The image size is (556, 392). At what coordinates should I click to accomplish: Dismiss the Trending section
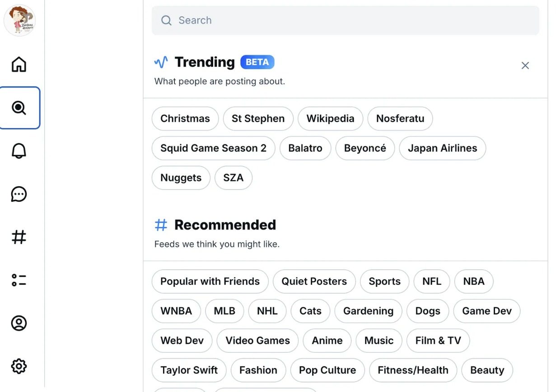[525, 66]
